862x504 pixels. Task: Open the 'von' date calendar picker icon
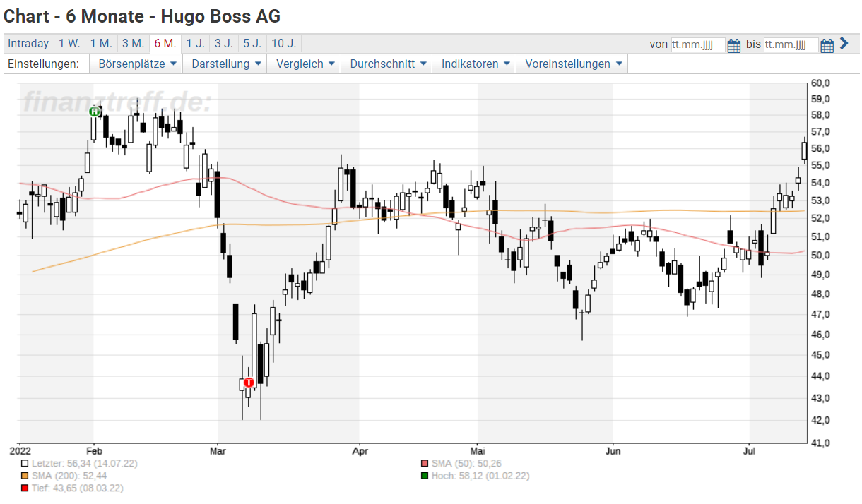[x=733, y=45]
